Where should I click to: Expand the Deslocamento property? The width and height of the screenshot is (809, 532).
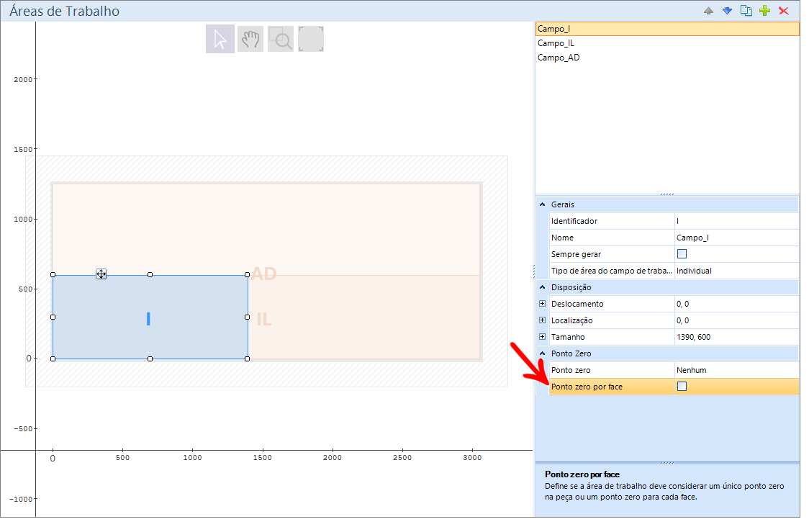[x=542, y=304]
